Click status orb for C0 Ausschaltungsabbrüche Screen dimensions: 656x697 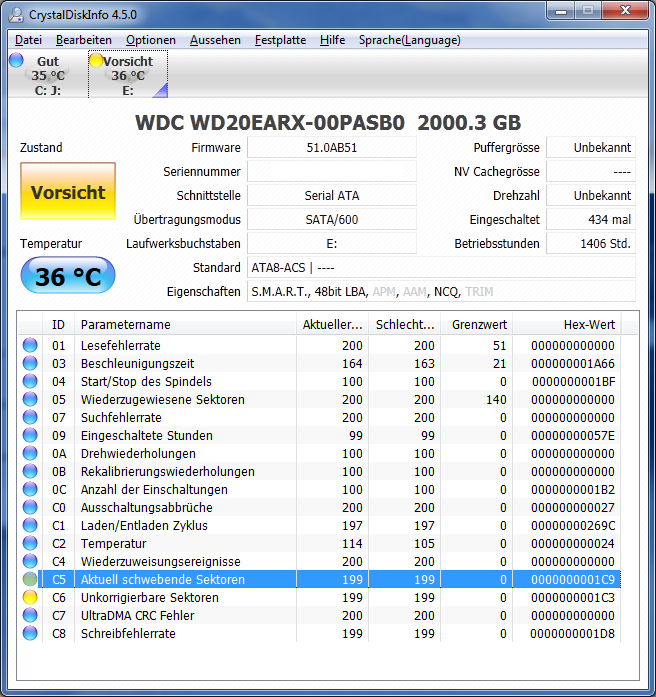point(30,507)
